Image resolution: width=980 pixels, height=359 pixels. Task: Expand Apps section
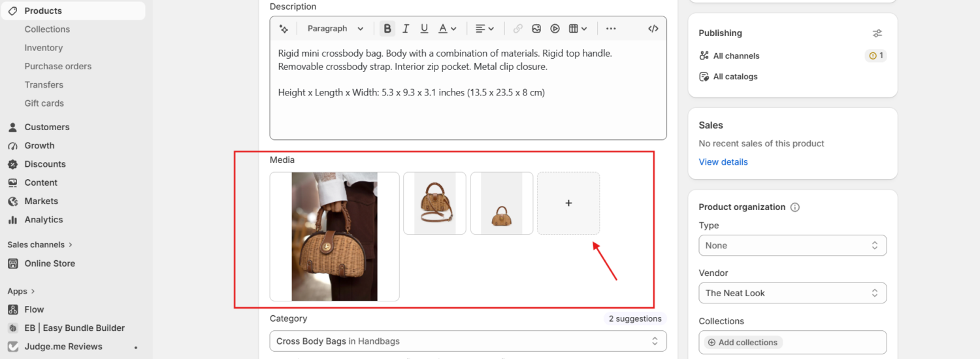[x=21, y=291]
